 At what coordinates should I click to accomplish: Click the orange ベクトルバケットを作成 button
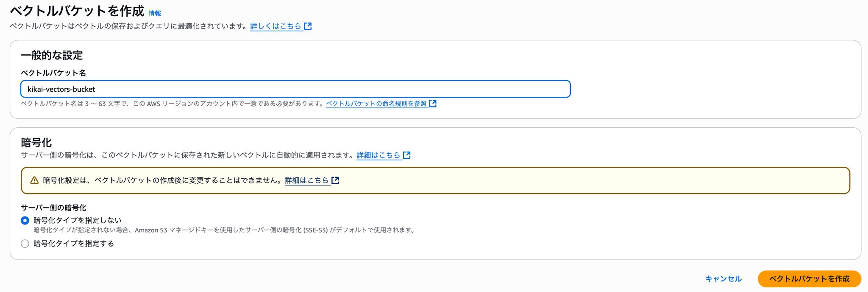pos(810,279)
